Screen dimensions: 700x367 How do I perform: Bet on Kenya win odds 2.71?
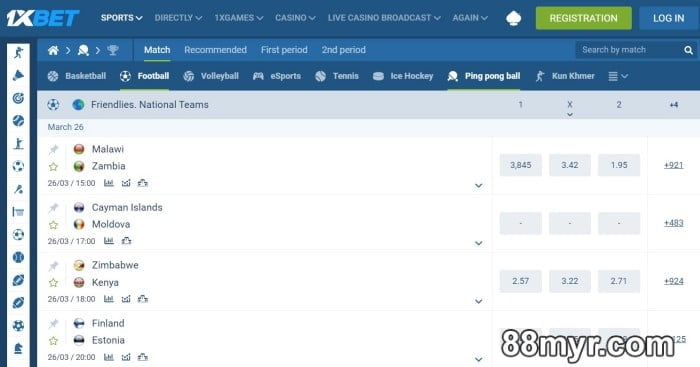619,281
